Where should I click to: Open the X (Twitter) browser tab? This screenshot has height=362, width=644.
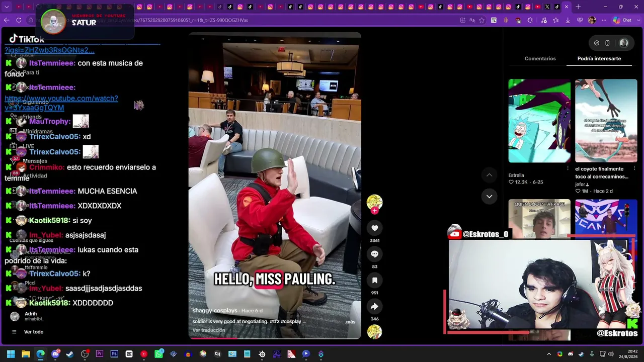coord(547,7)
